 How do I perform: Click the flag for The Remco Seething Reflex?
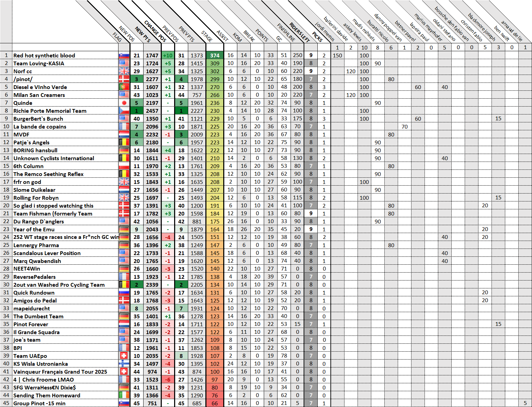124,174
